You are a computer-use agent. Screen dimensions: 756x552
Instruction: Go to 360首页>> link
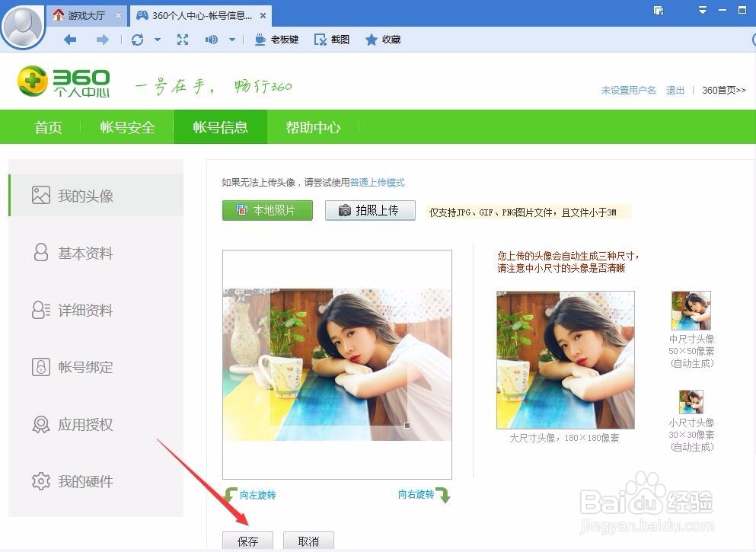724,90
